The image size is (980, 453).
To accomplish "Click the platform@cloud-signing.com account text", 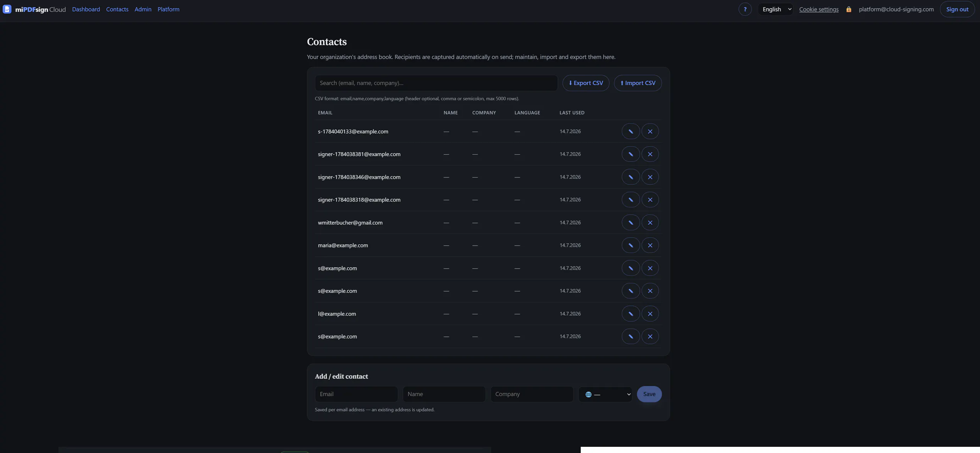I will (896, 9).
